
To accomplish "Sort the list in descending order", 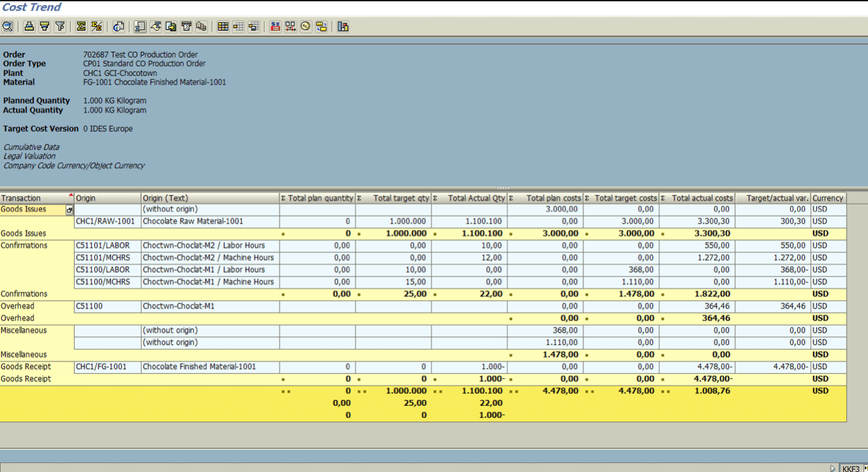I will click(45, 27).
